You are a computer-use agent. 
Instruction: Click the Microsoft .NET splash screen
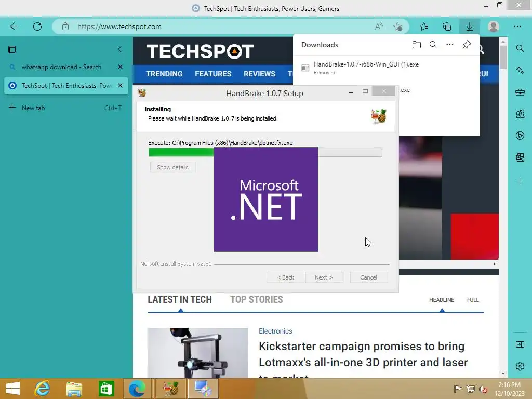265,199
